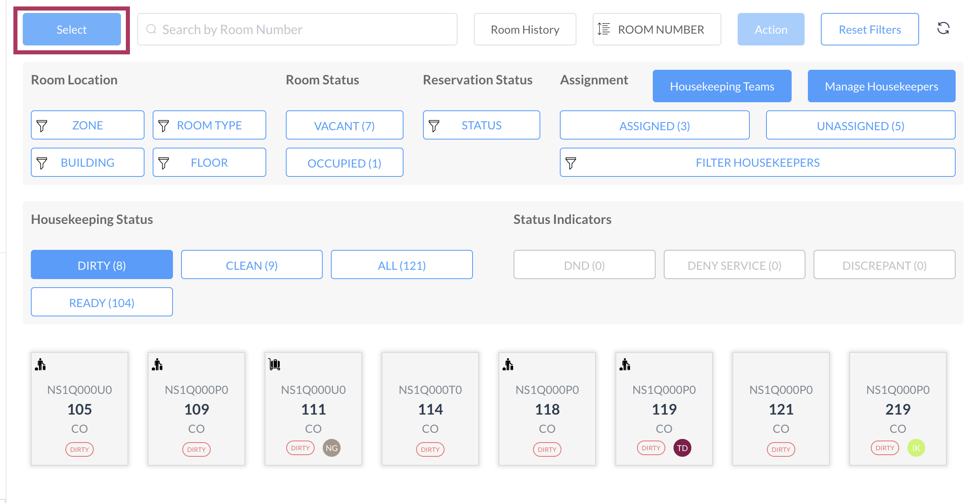Click the DIRTY status pill on room 114
The height and width of the screenshot is (503, 980).
(430, 449)
